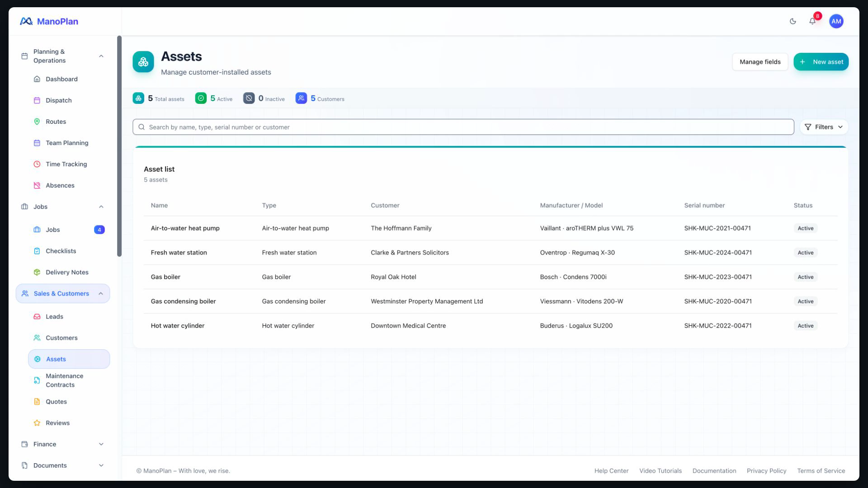
Task: Select Assets in the sidebar
Action: pos(69,359)
